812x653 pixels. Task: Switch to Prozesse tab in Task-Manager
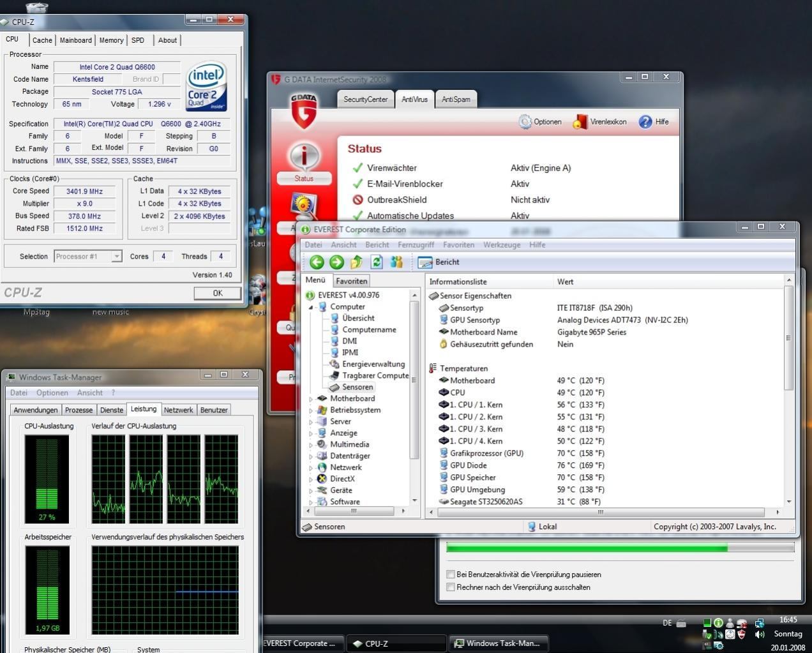[x=79, y=410]
